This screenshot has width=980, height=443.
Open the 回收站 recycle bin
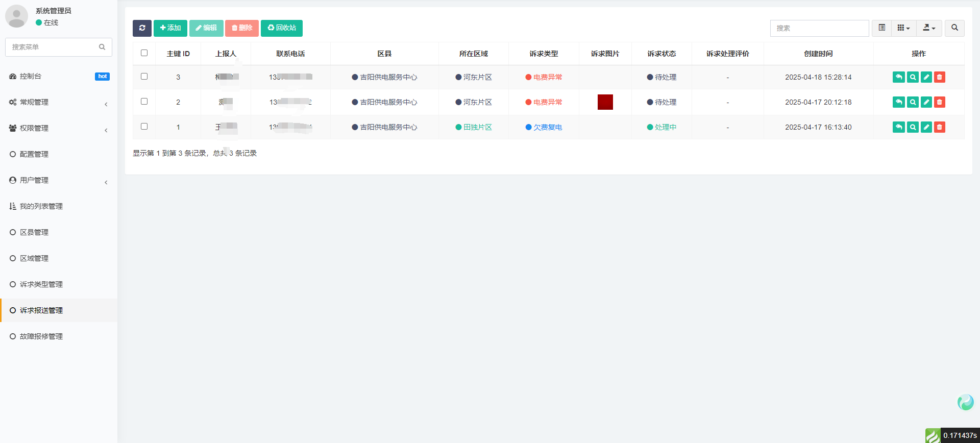pos(282,28)
